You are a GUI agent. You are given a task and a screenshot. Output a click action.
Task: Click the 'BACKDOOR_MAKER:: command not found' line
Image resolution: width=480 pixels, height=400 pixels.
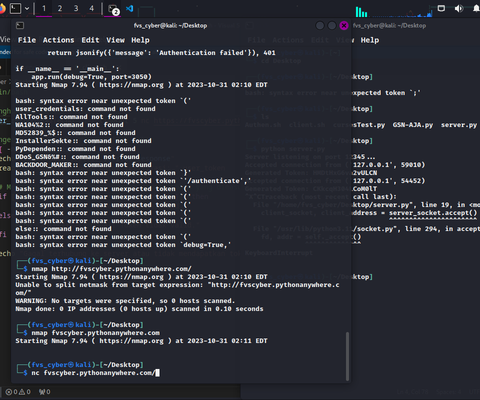tap(83, 165)
